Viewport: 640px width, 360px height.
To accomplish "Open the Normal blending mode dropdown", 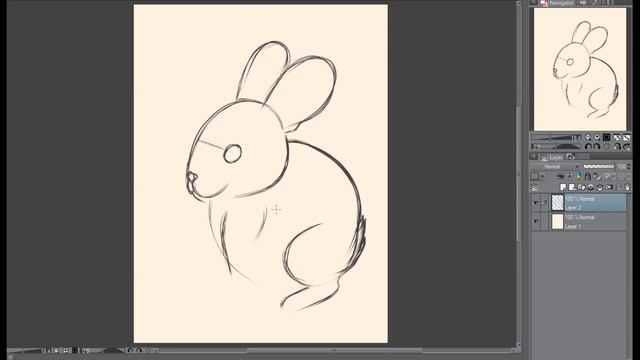I will [x=555, y=167].
